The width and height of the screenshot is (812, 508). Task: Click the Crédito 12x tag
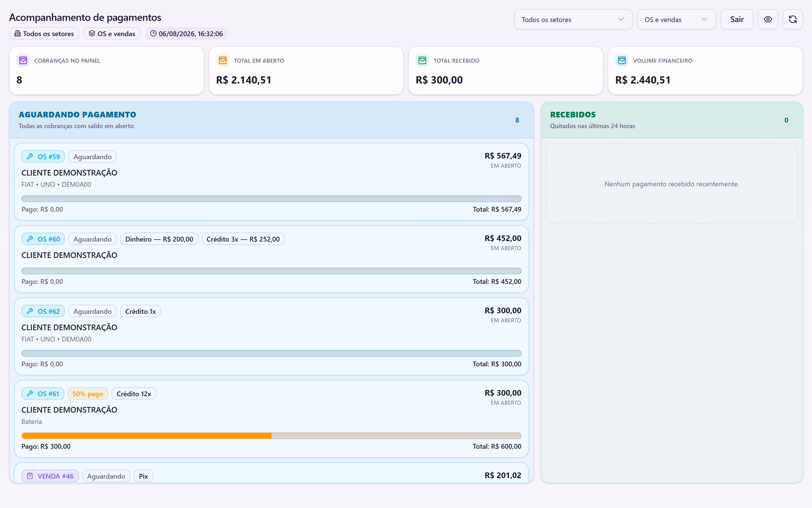click(134, 393)
